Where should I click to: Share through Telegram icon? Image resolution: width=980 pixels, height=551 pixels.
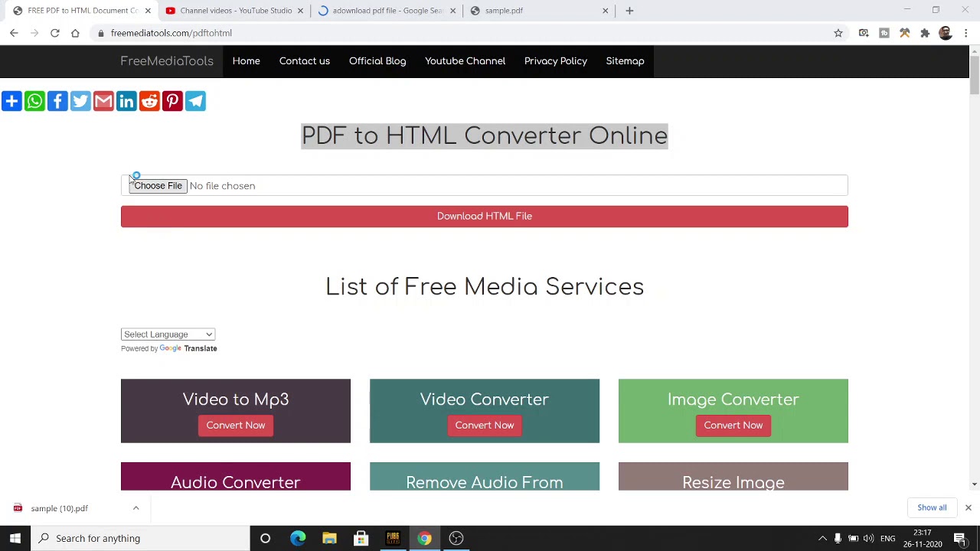[x=195, y=101]
